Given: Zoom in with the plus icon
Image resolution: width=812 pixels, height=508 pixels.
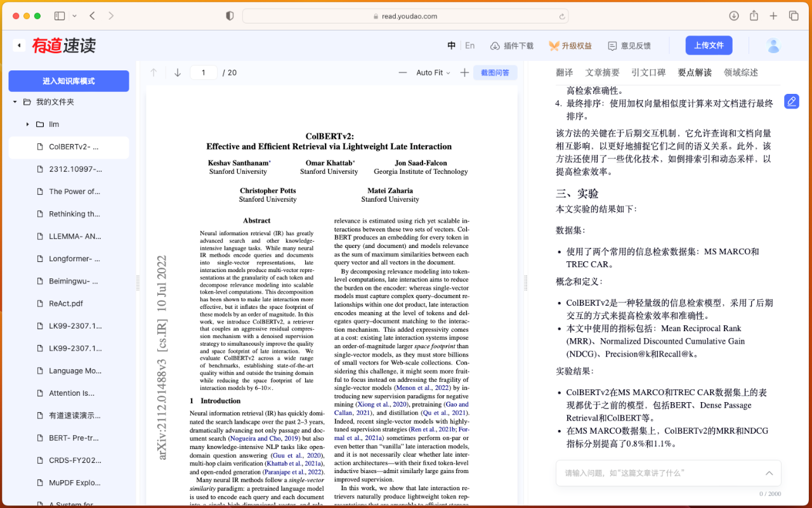Looking at the screenshot, I should coord(464,72).
